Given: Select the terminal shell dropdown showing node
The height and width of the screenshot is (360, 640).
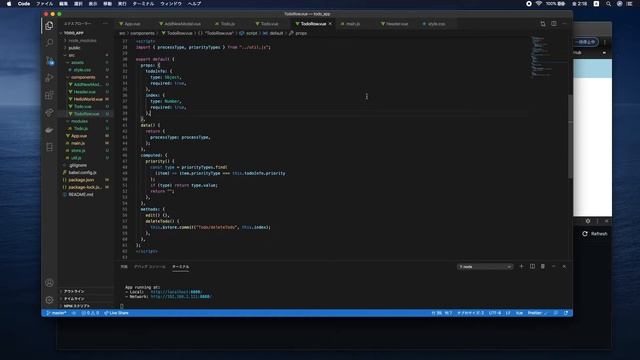Looking at the screenshot, I should click(485, 267).
